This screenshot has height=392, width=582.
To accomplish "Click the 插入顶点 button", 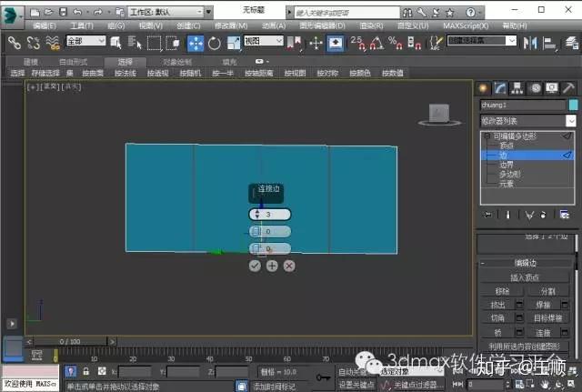I will point(525,277).
